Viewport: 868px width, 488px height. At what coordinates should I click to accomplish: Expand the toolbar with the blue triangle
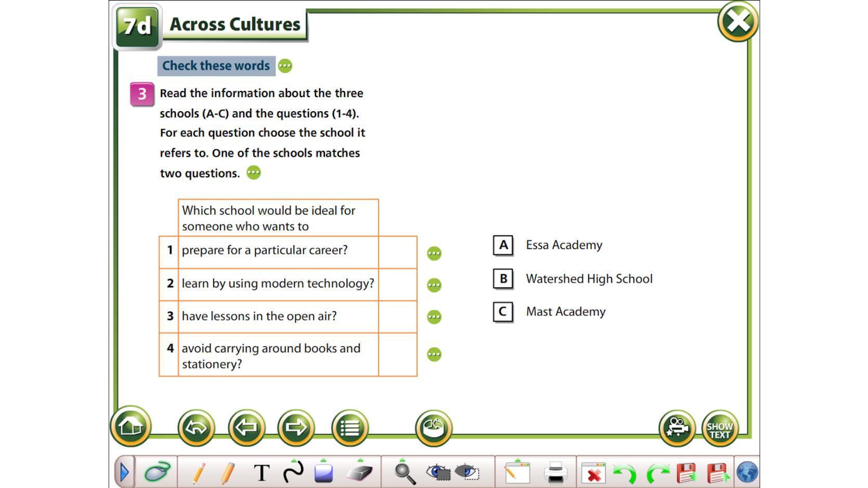tap(124, 472)
